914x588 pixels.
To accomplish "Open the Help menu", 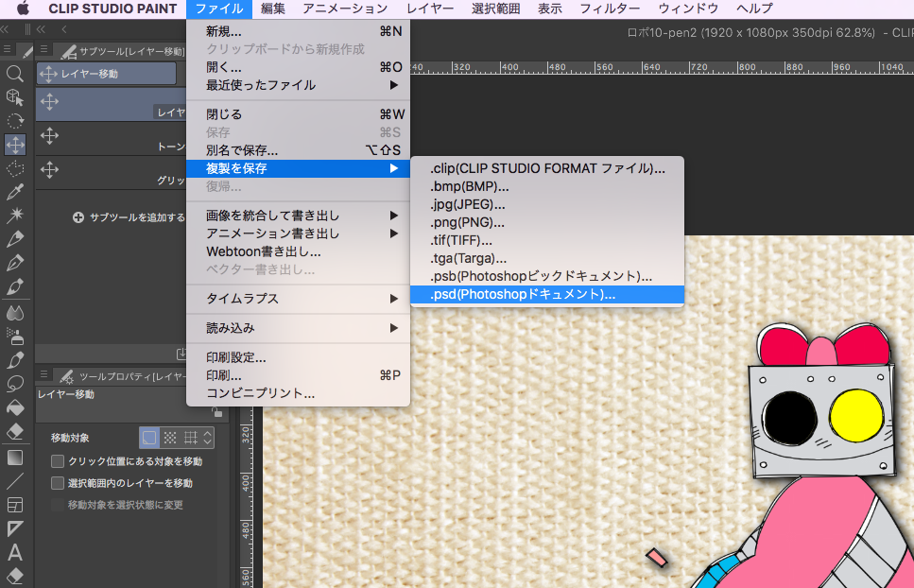I will click(x=754, y=9).
